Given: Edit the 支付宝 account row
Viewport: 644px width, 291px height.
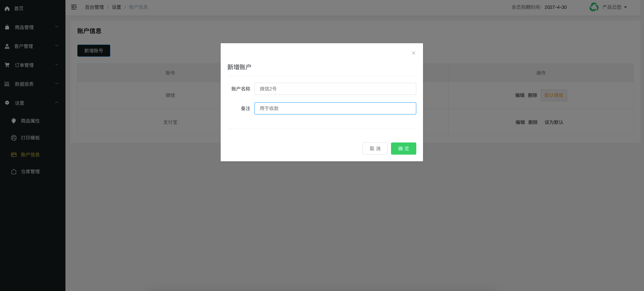Looking at the screenshot, I should [x=520, y=122].
